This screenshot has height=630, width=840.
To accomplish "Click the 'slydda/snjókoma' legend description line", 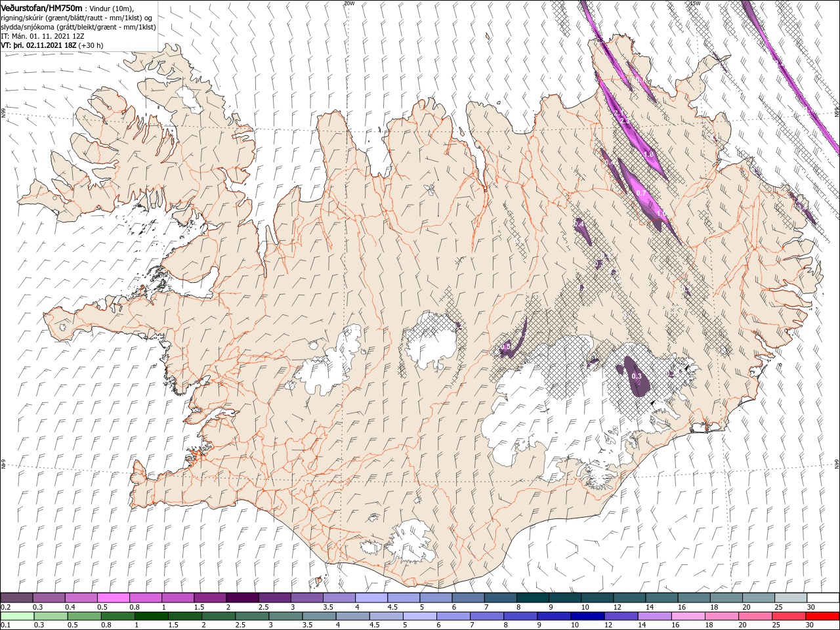I will [x=77, y=26].
